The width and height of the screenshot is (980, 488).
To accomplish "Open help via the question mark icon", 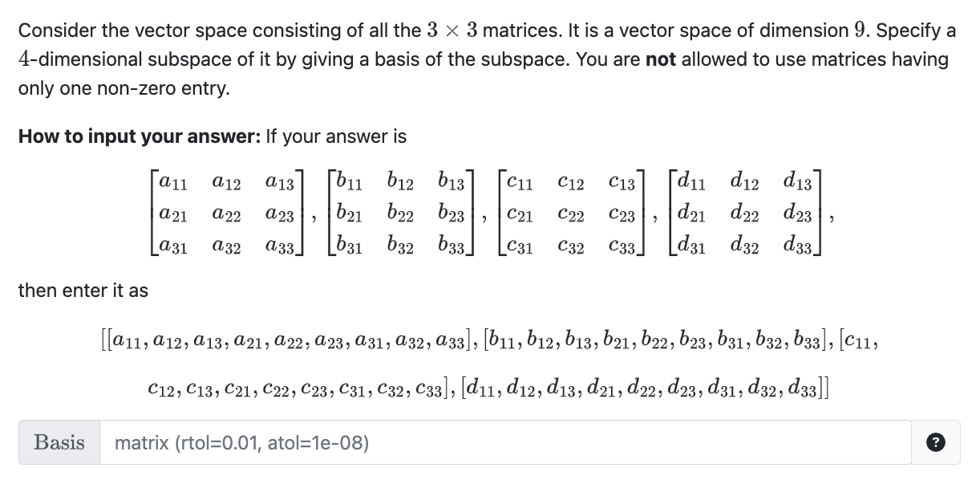I will (937, 442).
